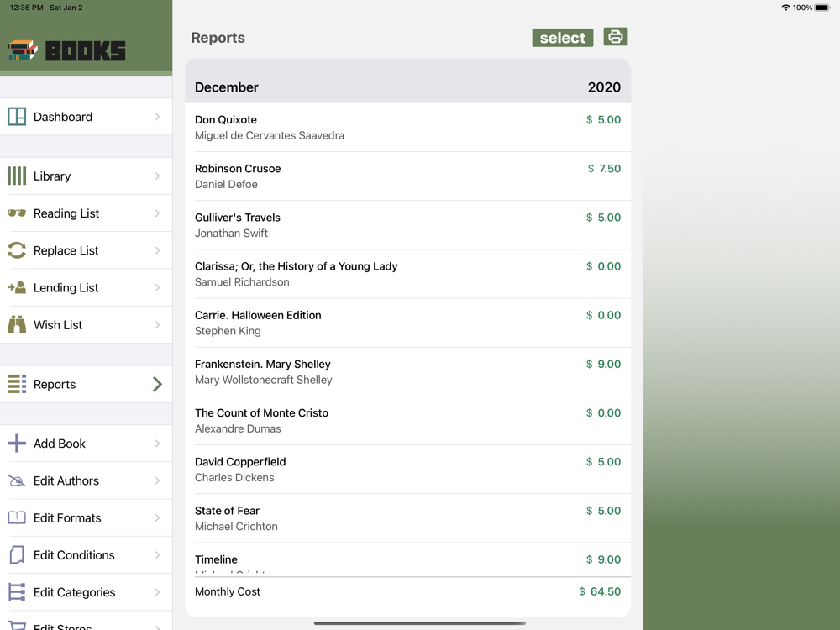840x630 pixels.
Task: Click the Wi-Fi status icon
Action: point(786,8)
